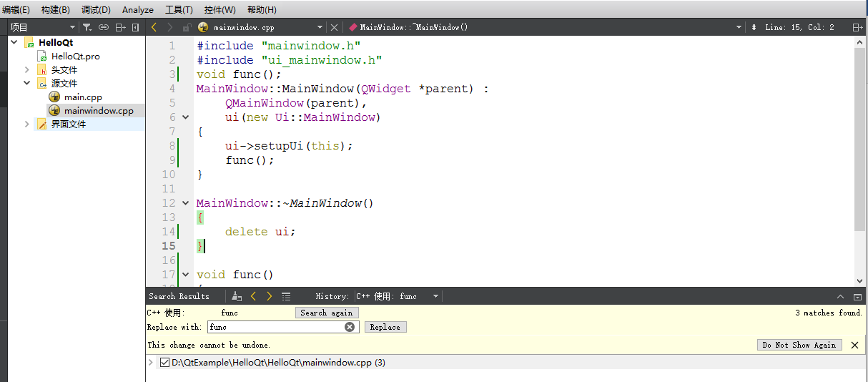
Task: Collapse the MainWindow destructor fold at line 12
Action: pyautogui.click(x=186, y=203)
